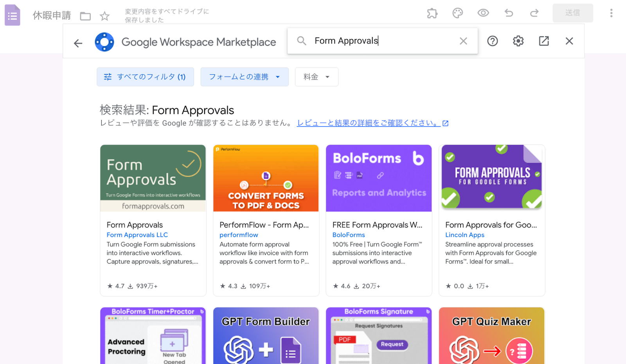
Task: Open Marketplace in new window icon
Action: click(x=544, y=41)
